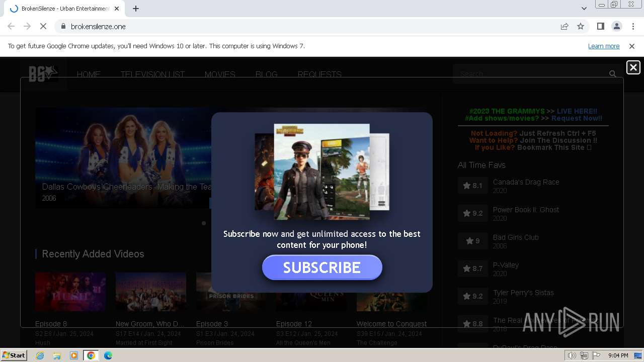The image size is (644, 362).
Task: Open New Groom, Who D... title link
Action: 150,324
